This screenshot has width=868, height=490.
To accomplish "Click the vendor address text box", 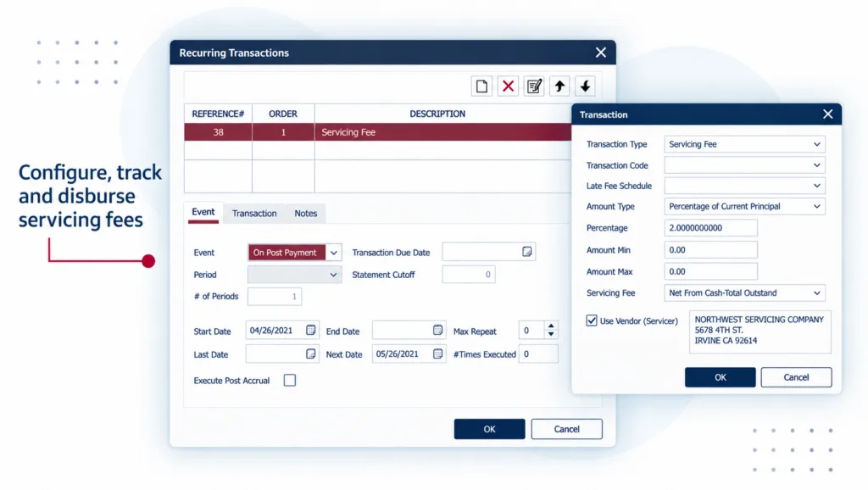I will 760,331.
